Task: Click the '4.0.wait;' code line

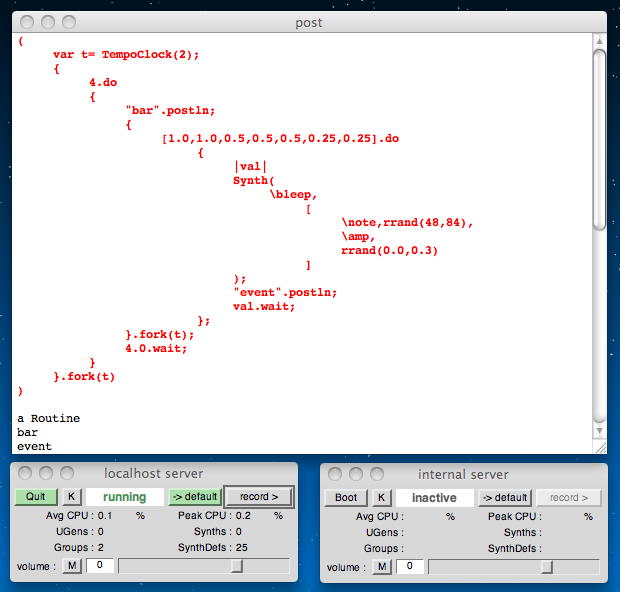Action: point(156,348)
